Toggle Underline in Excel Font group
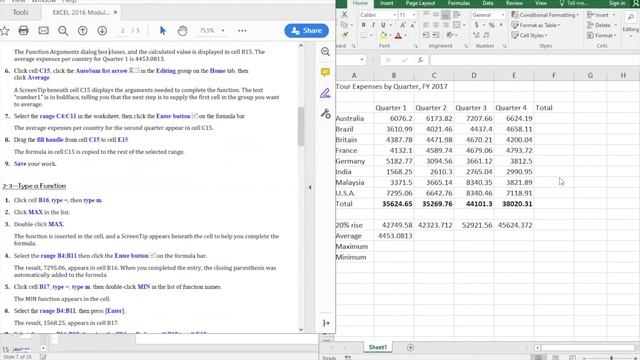 (383, 25)
